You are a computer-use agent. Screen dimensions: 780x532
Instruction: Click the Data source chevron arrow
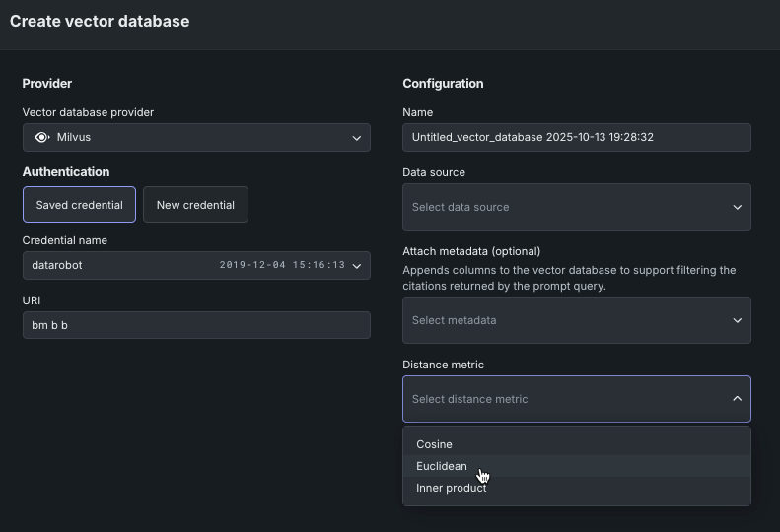[x=737, y=207]
